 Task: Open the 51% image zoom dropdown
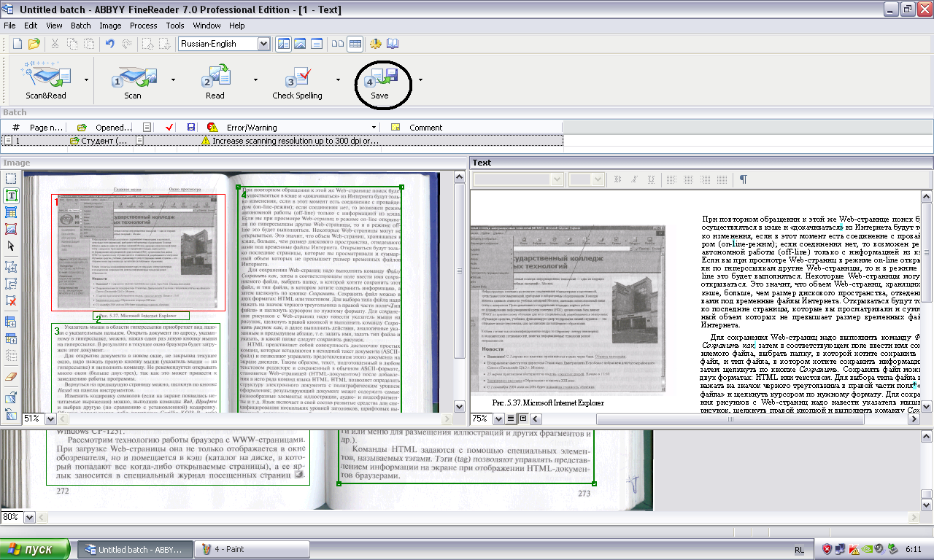(x=50, y=419)
